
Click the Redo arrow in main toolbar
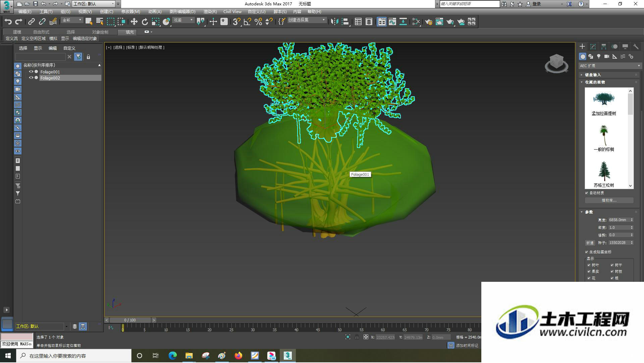[x=19, y=22]
